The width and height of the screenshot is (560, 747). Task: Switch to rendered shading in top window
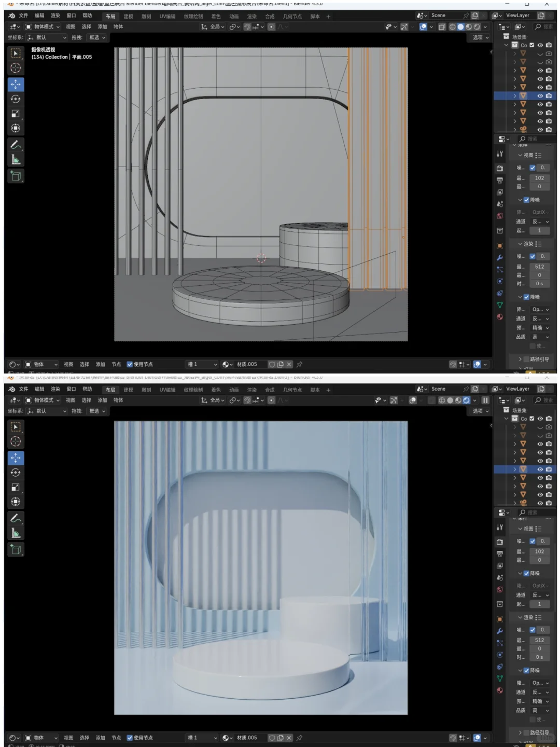click(477, 27)
